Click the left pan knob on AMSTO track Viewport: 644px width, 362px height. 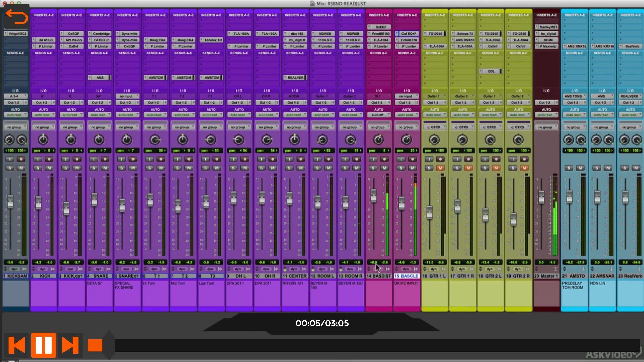click(568, 140)
